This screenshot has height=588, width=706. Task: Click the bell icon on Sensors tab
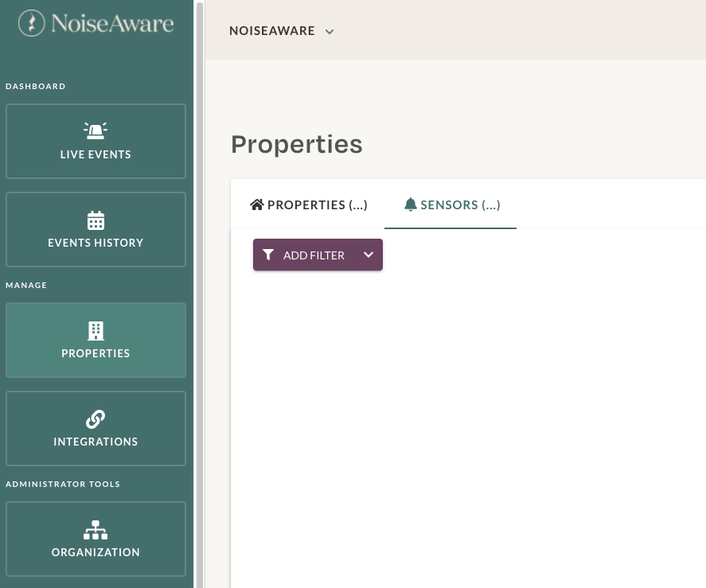[410, 204]
